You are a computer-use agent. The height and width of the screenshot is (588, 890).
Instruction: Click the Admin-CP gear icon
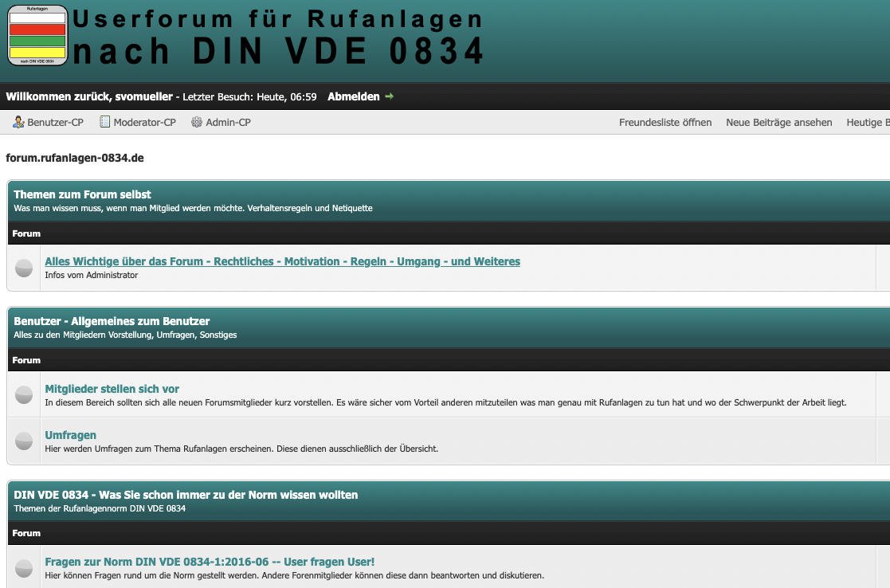195,122
